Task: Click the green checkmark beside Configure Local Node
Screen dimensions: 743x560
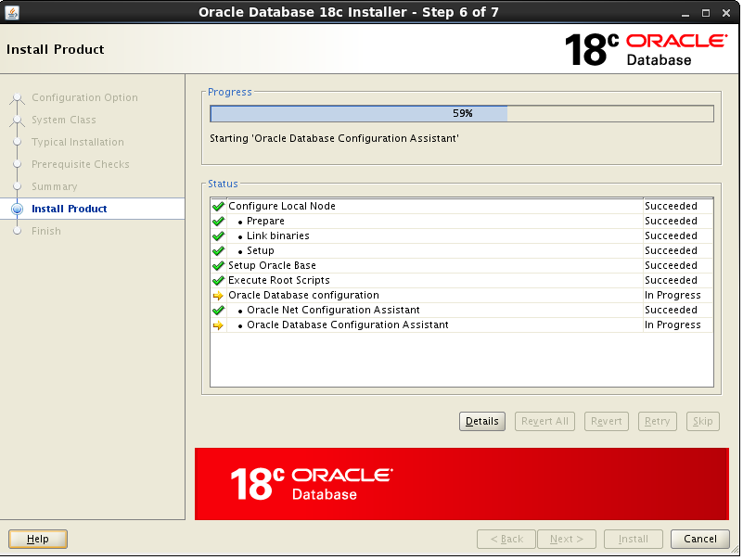Action: (x=218, y=206)
